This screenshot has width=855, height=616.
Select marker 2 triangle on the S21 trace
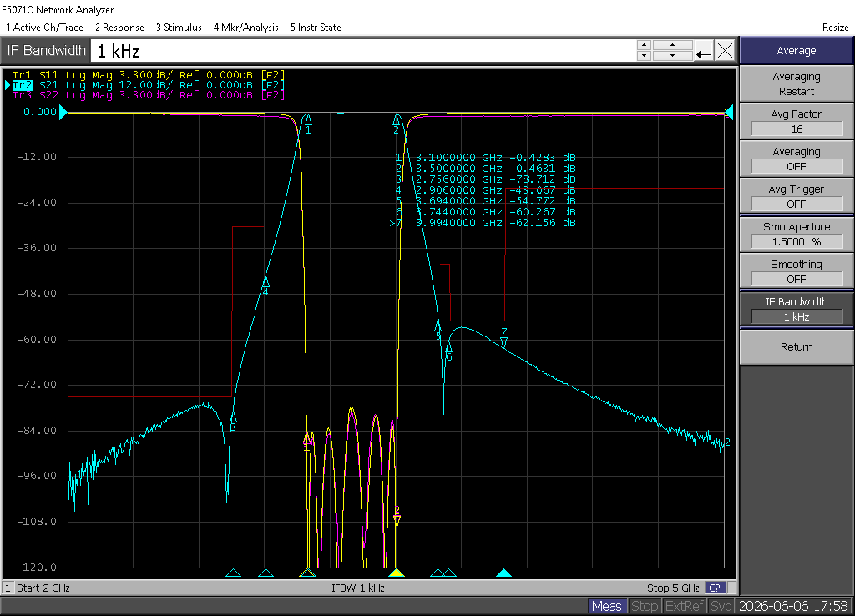(397, 119)
